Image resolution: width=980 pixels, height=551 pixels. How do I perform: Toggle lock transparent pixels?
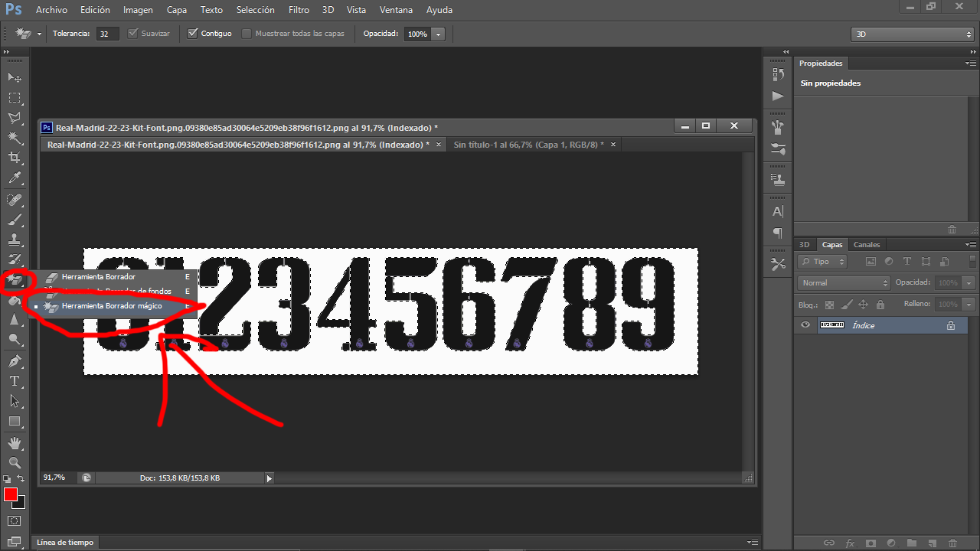coord(829,305)
